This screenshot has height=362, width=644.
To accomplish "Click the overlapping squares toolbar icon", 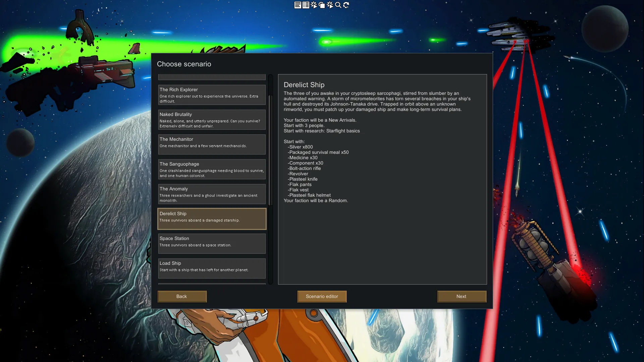I will pos(322,5).
